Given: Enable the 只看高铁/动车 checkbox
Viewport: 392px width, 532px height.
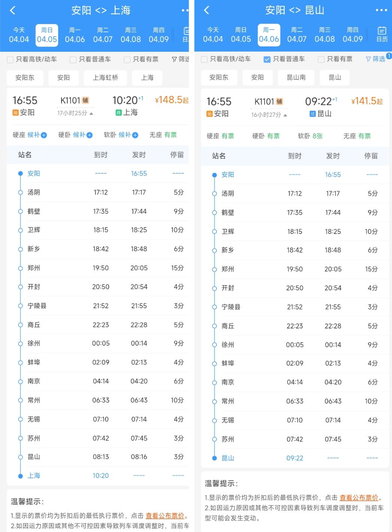Looking at the screenshot, I should [10, 59].
